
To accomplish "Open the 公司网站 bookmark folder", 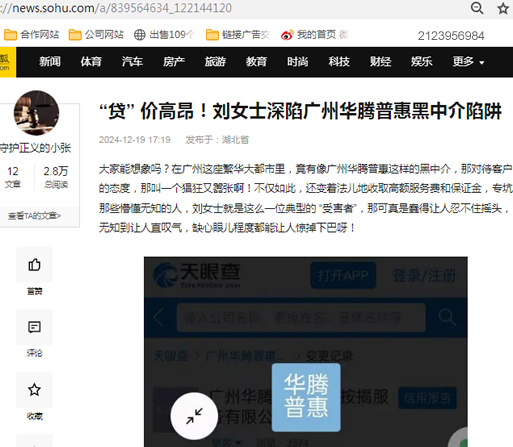I will pos(96,34).
